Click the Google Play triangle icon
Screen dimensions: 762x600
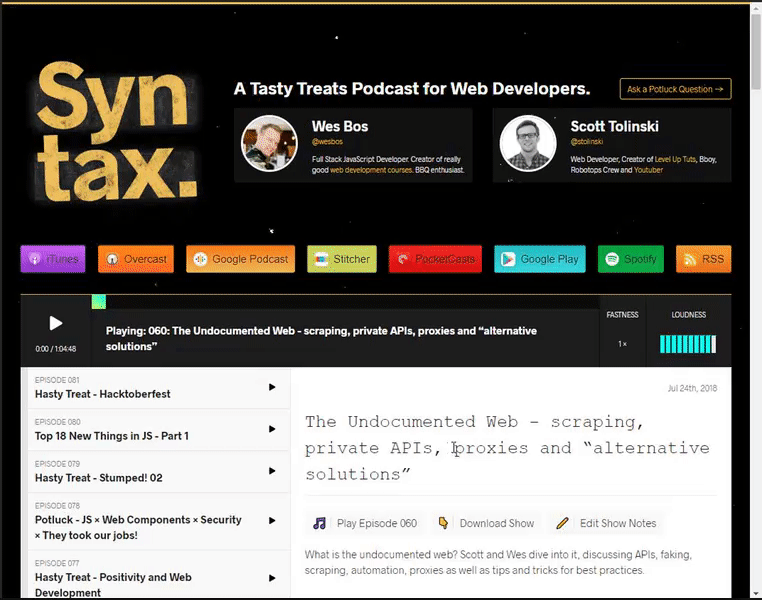508,259
